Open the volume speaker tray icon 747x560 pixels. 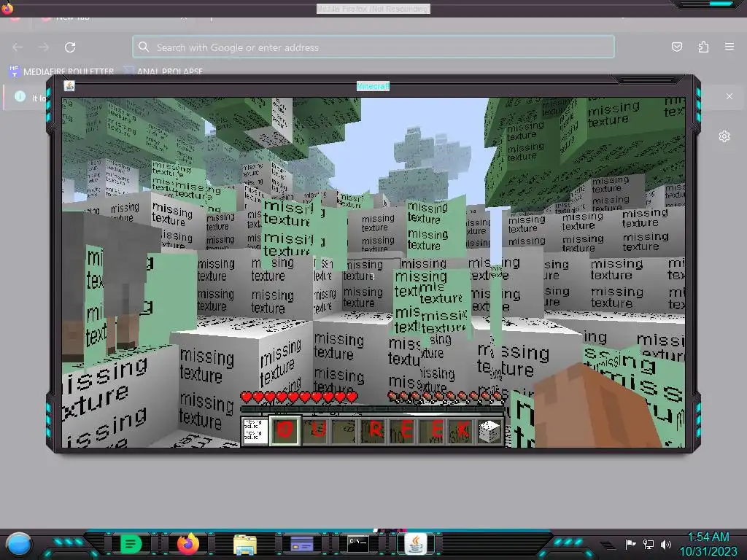666,544
